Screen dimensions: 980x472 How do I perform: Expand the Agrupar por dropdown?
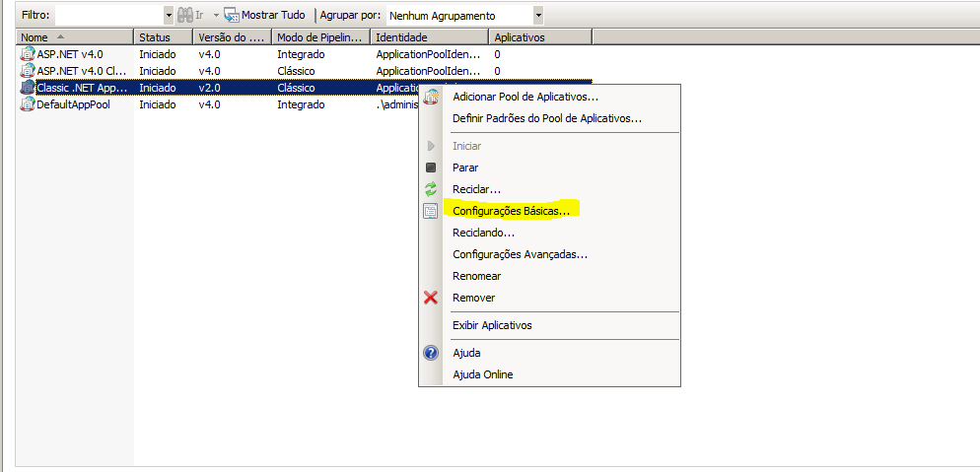(x=537, y=16)
